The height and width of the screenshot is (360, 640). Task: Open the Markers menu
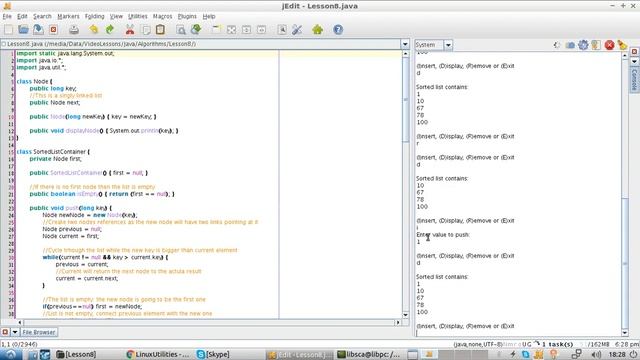click(x=68, y=16)
